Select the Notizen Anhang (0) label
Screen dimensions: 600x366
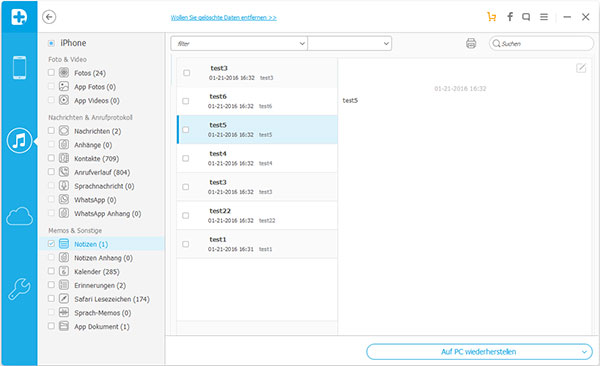tap(103, 258)
